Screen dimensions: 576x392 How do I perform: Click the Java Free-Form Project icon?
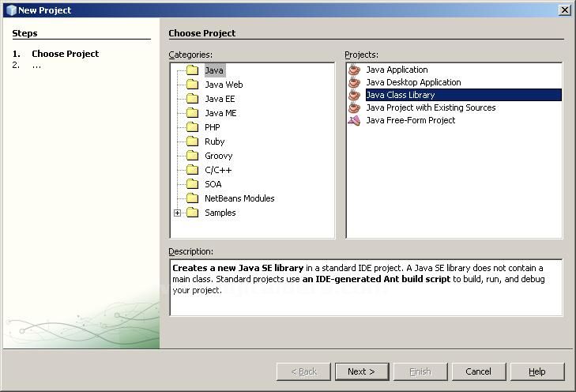coord(354,120)
